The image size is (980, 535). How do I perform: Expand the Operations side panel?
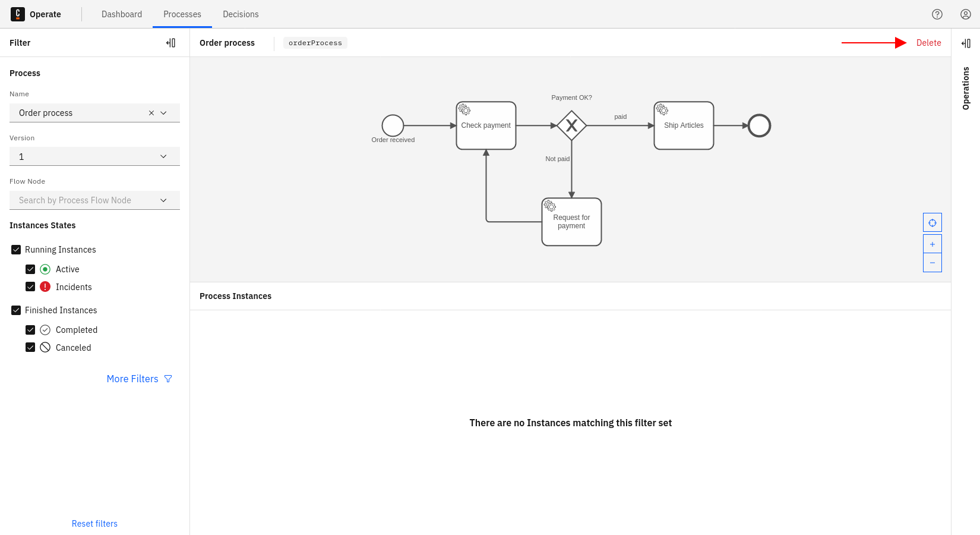click(x=966, y=43)
